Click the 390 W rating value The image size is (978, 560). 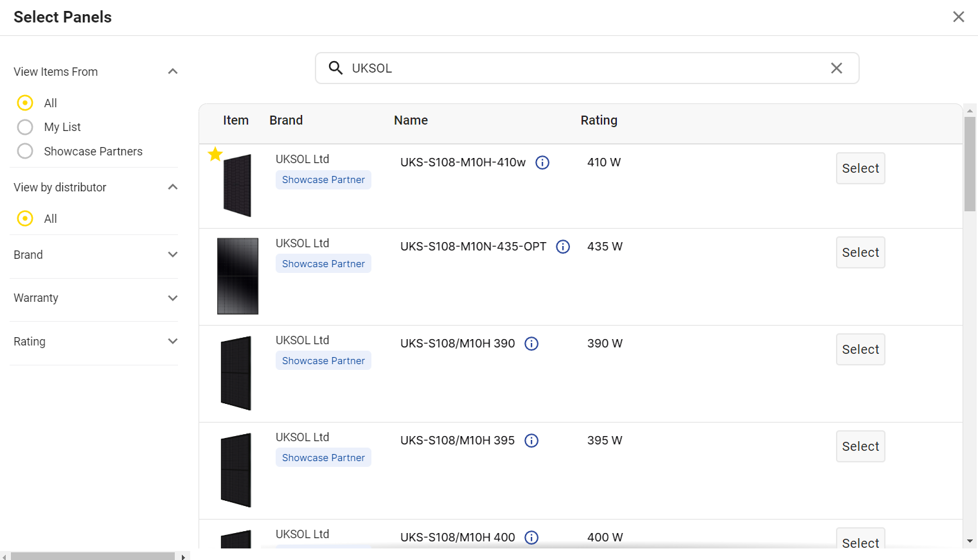click(605, 344)
